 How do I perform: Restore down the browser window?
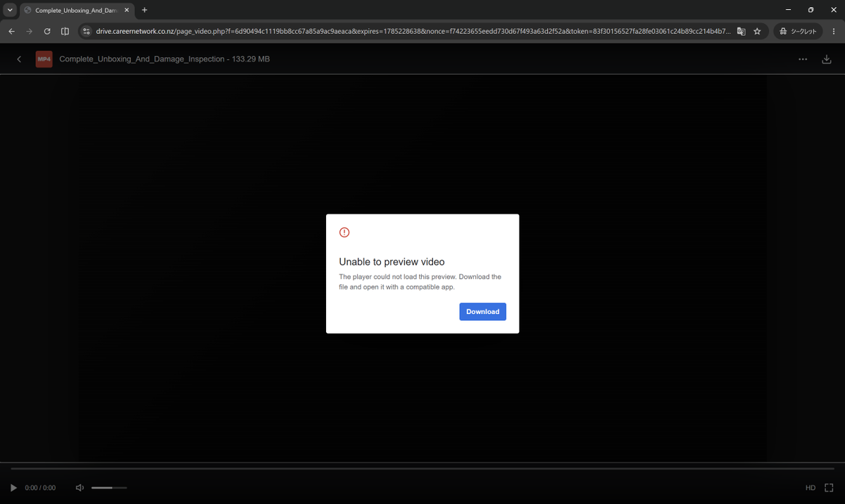pyautogui.click(x=810, y=10)
